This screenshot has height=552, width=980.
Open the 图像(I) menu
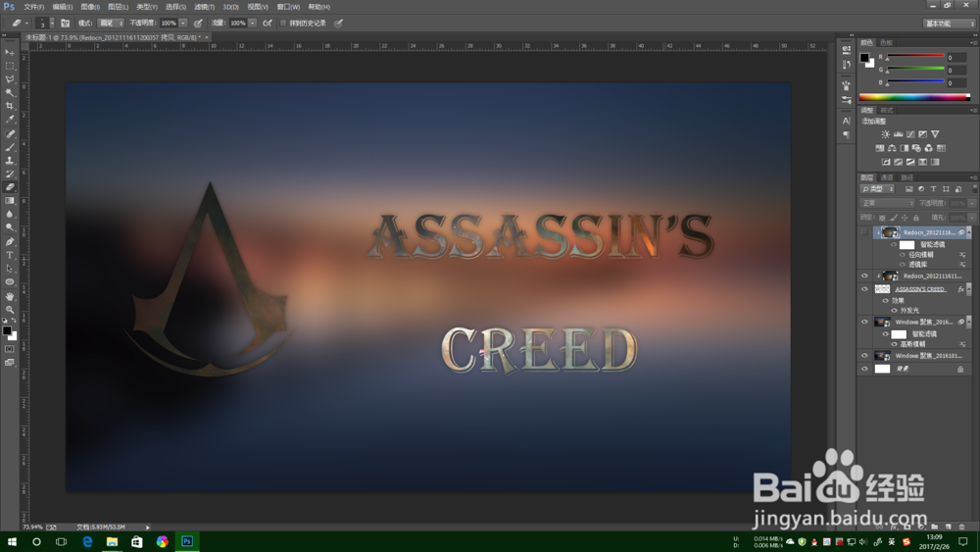pos(90,7)
